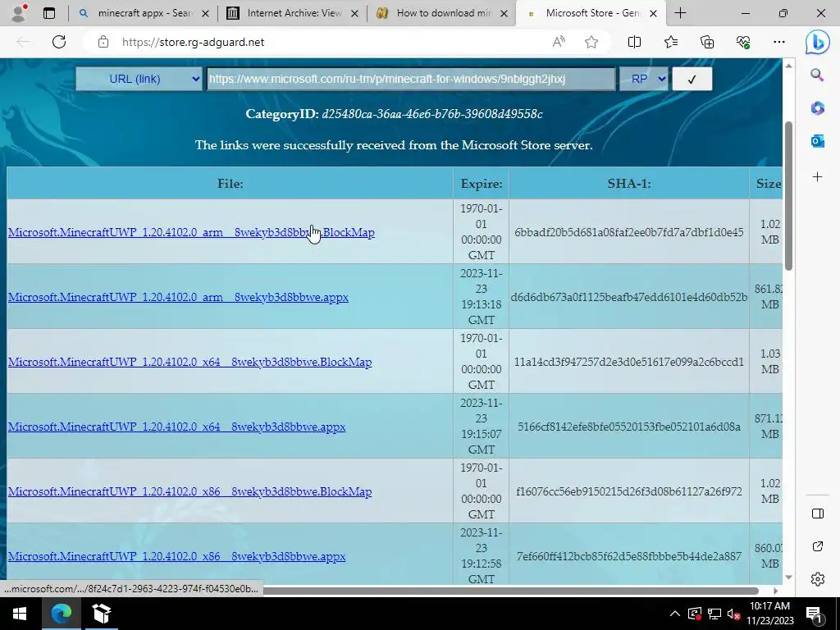Open the tab actions menu icon
Viewport: 840px width, 630px height.
click(x=48, y=13)
